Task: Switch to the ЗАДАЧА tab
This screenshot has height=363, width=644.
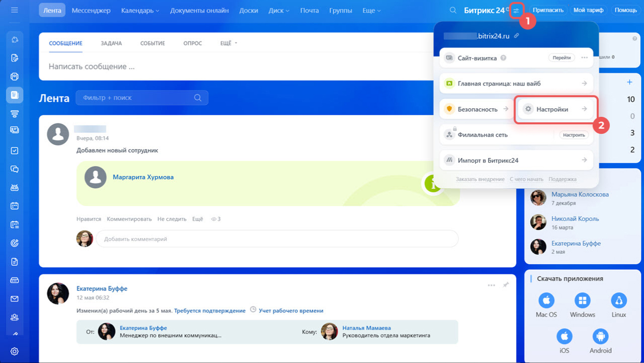Action: (x=111, y=44)
